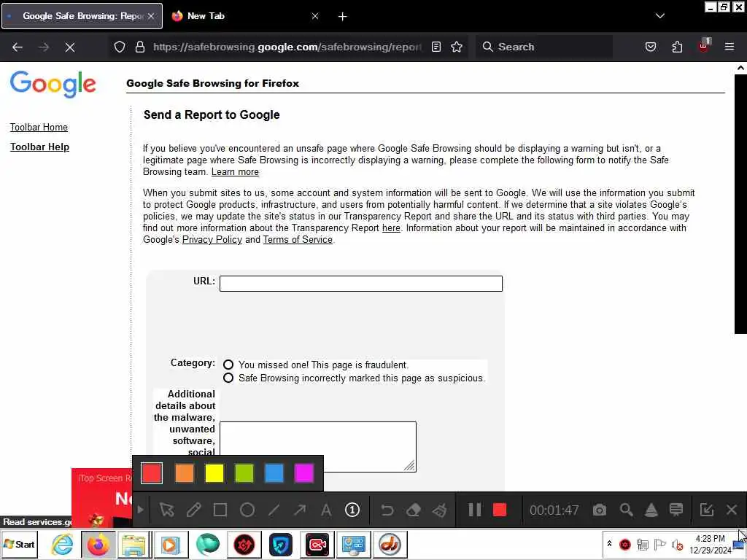Pick the orange annotation color
This screenshot has width=747, height=560.
[185, 473]
